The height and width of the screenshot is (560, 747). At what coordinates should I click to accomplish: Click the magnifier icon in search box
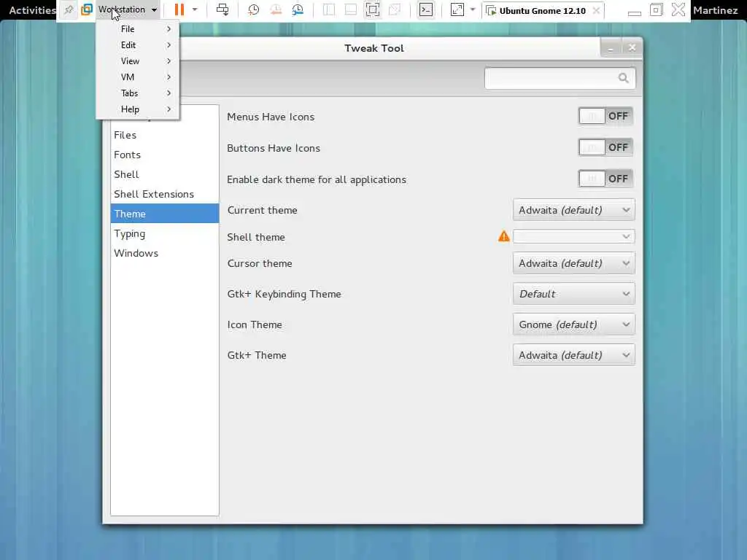pyautogui.click(x=623, y=78)
